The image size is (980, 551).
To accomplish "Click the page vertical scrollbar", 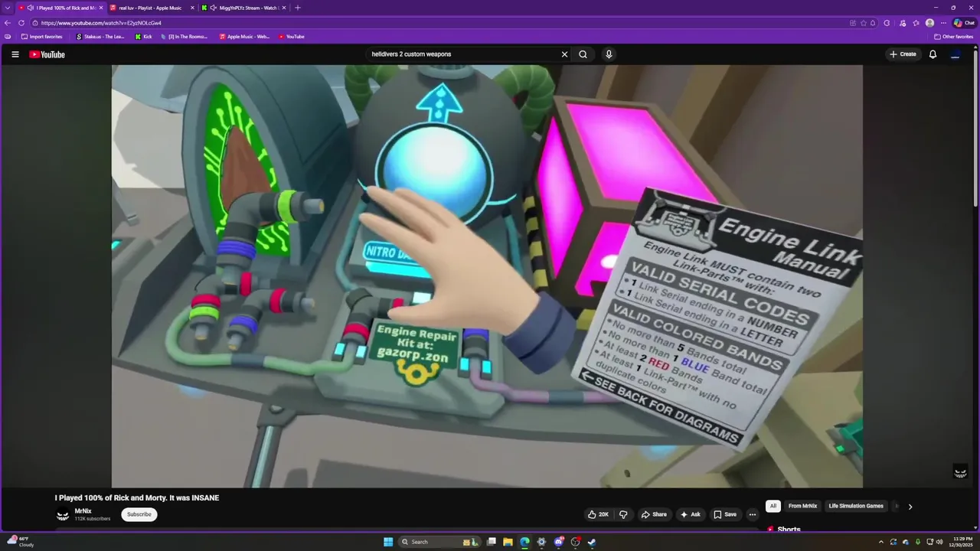I will pos(977,130).
